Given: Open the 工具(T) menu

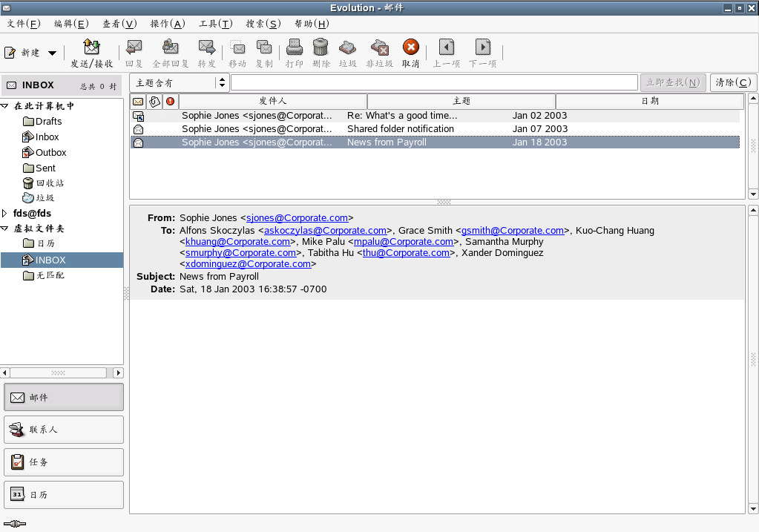Looking at the screenshot, I should (215, 24).
